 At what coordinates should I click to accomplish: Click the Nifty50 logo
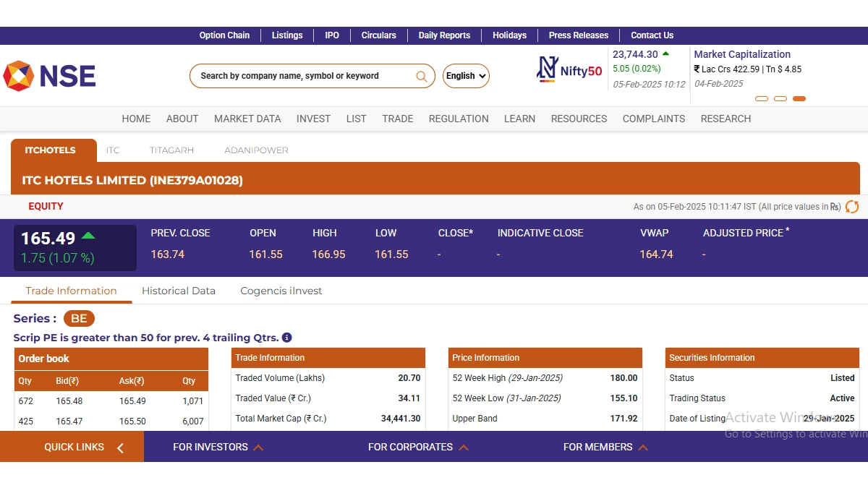(569, 70)
